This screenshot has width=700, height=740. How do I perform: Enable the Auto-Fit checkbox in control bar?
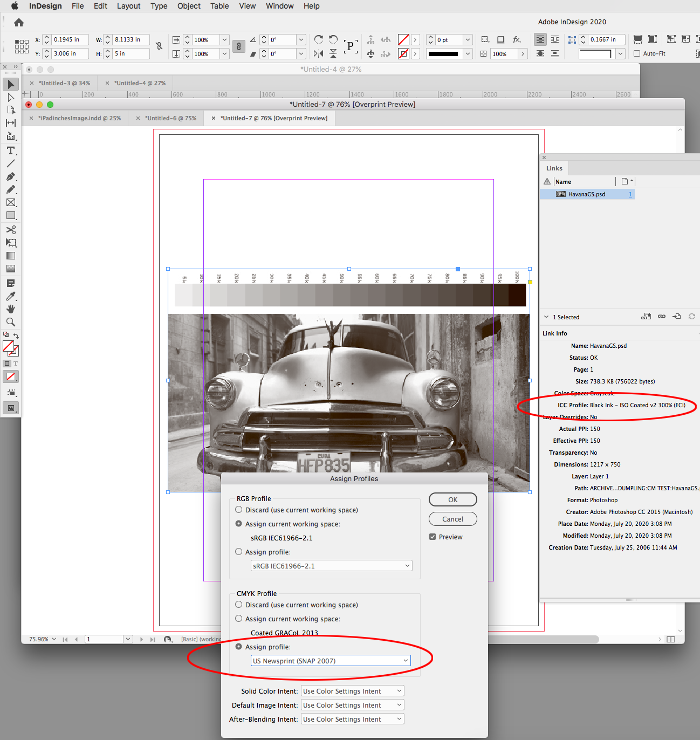coord(637,53)
